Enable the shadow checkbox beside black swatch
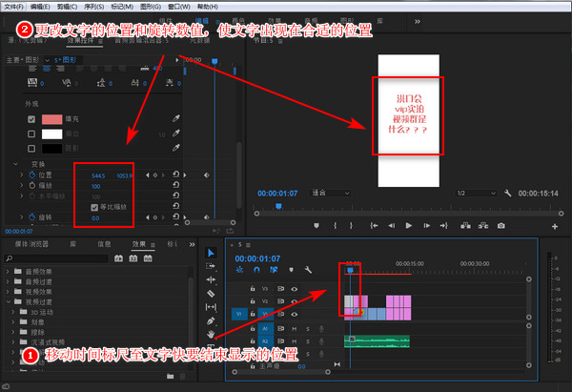The image size is (572, 392). coord(31,149)
